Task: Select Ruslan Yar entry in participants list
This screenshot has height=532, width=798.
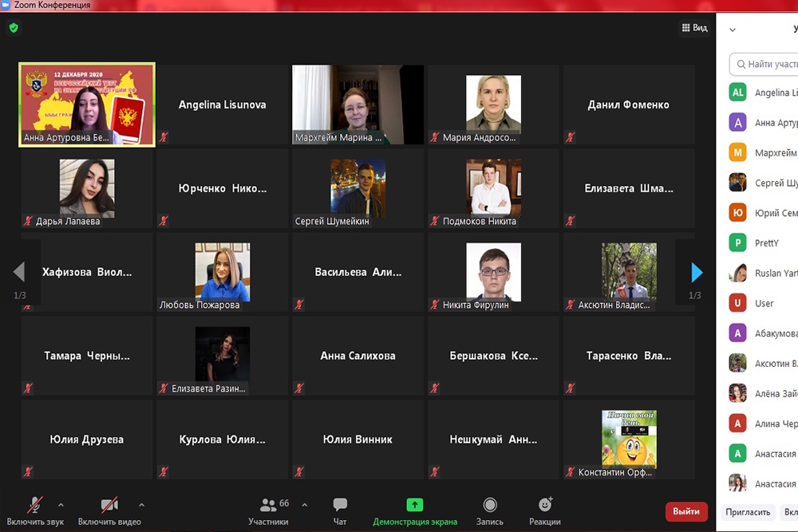Action: point(764,273)
